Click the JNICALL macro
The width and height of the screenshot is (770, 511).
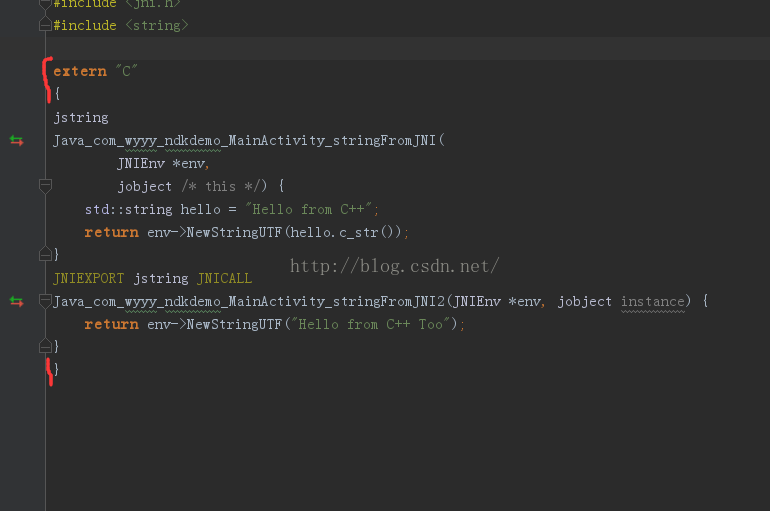(224, 279)
